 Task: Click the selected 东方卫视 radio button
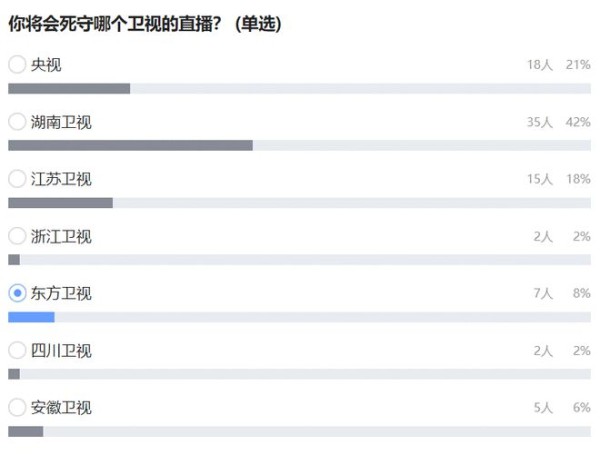point(17,293)
